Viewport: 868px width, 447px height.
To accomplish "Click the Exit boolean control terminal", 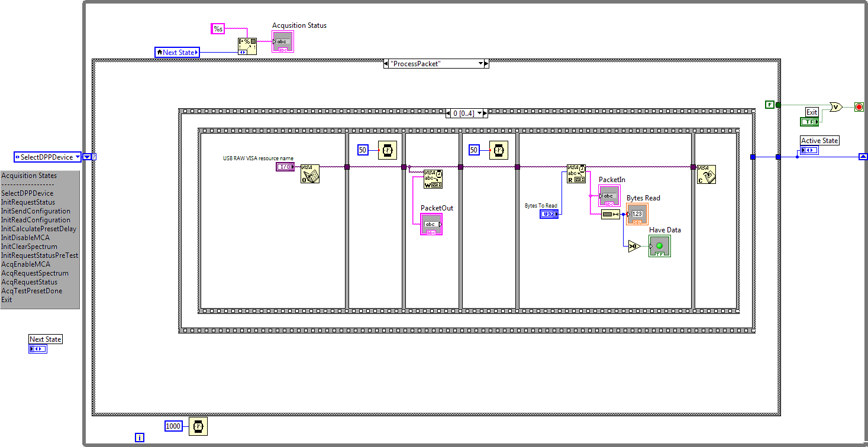I will pos(809,122).
